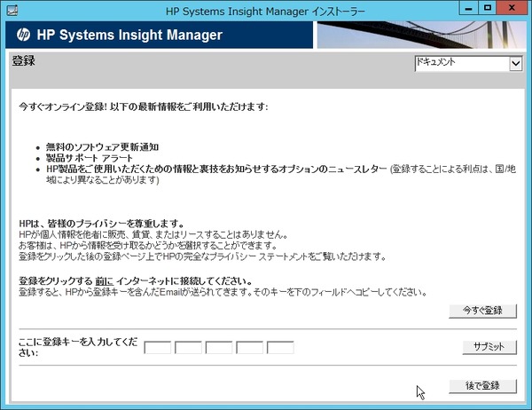The height and width of the screenshot is (410, 532).
Task: Maximize the installer window
Action: click(488, 8)
